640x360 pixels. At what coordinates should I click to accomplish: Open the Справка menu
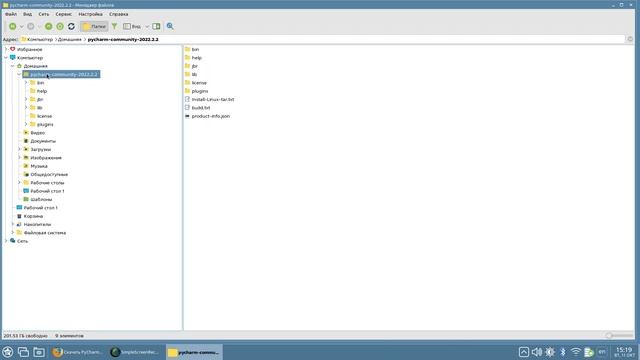pyautogui.click(x=119, y=14)
